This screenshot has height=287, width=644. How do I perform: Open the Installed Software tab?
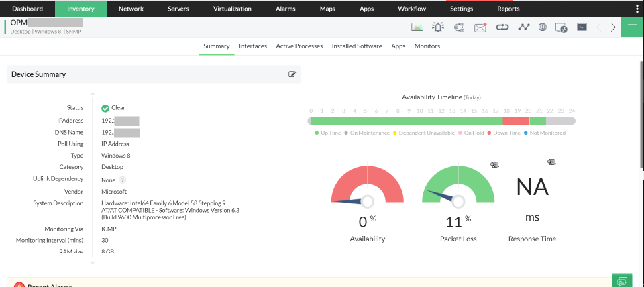point(357,46)
